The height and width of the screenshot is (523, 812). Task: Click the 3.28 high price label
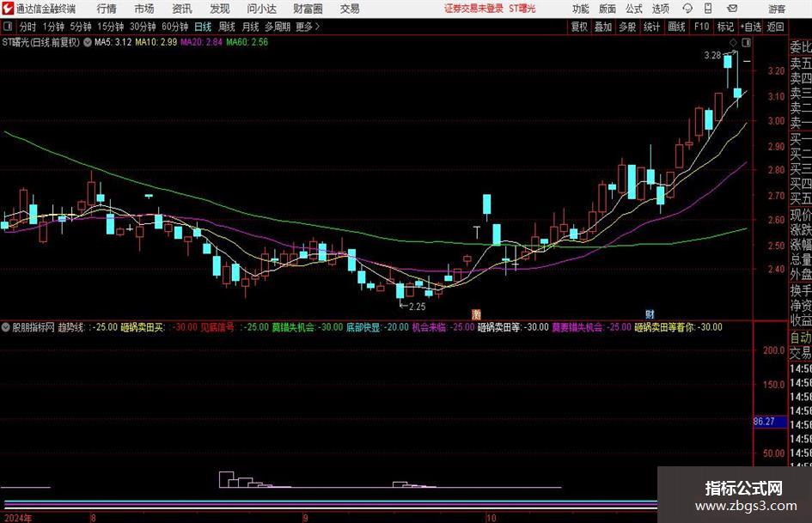pyautogui.click(x=712, y=56)
